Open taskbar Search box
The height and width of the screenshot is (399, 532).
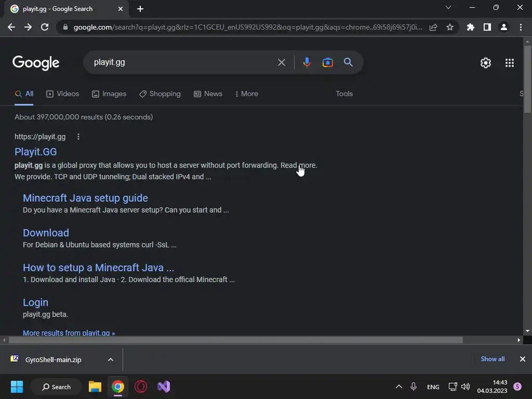56,387
